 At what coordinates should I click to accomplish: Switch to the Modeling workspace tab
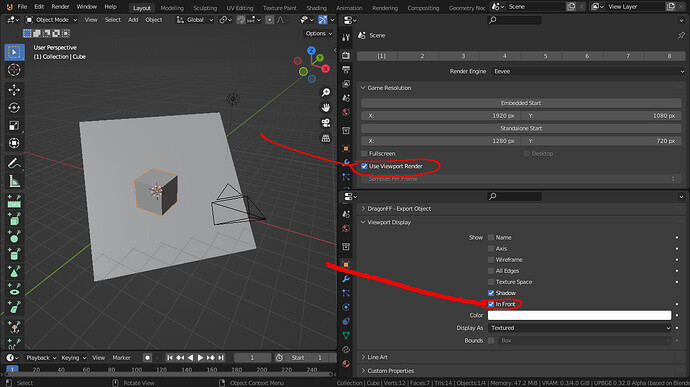pyautogui.click(x=172, y=8)
